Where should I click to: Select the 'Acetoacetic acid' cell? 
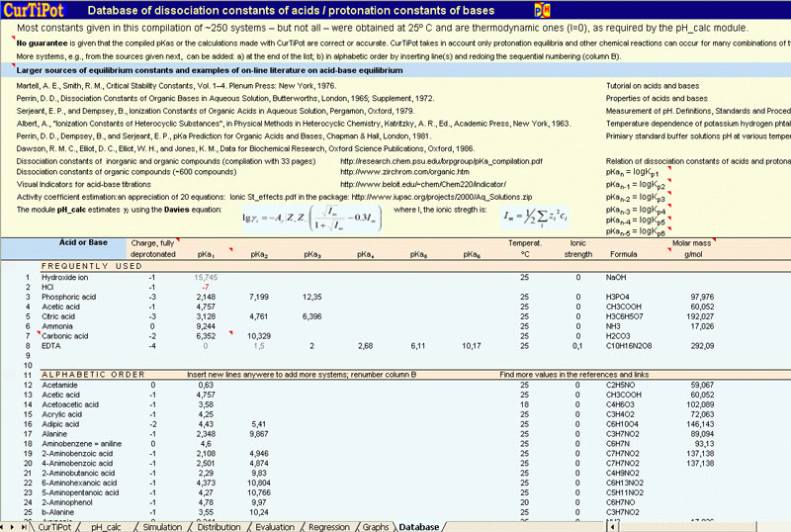click(x=70, y=404)
